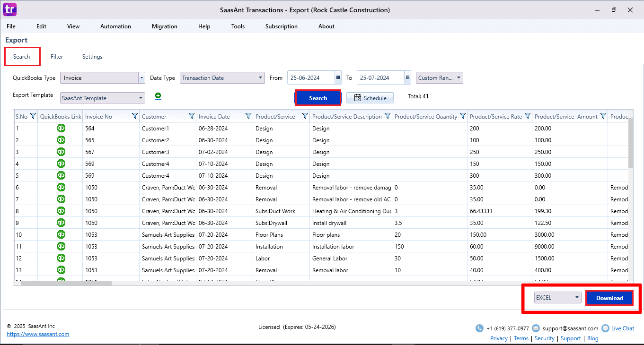Viewport: 644px width, 345px height.
Task: Open the Export Template dropdown
Action: (x=141, y=97)
